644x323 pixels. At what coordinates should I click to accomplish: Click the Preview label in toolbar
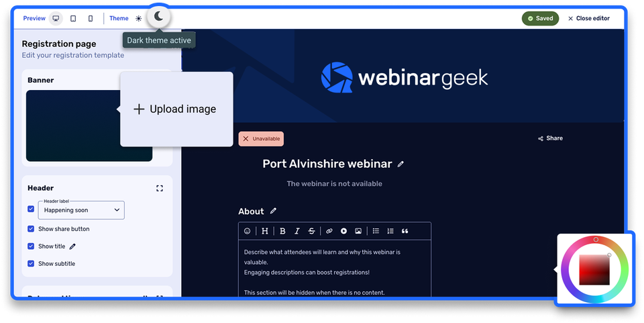tap(34, 19)
